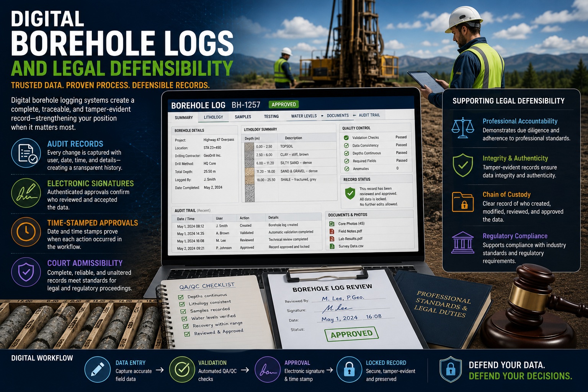Toggle the Reviewed & Approved checklist box
588x392 pixels.
pyautogui.click(x=187, y=334)
